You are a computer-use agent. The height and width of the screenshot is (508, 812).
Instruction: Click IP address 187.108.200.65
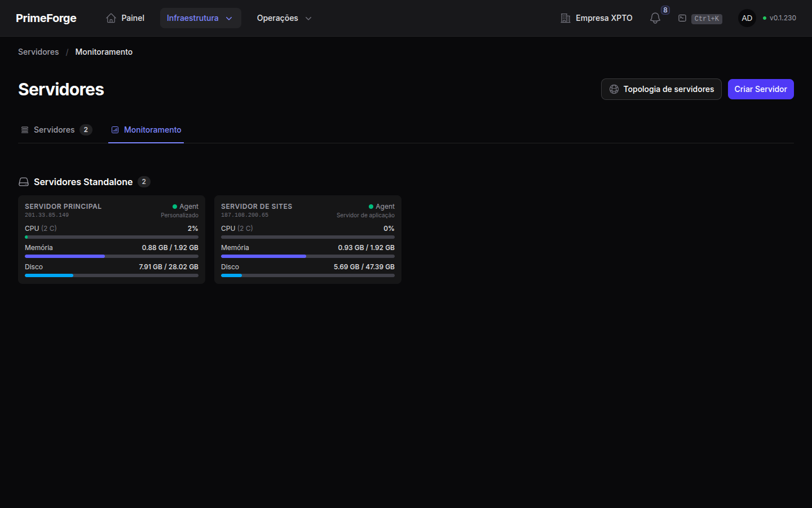coord(245,215)
